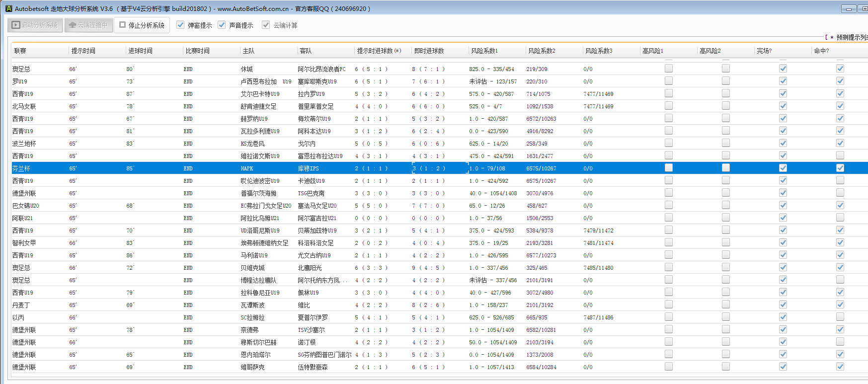The image size is (868, 384).
Task: Tick 高风险1 checkbox in the 休城 row
Action: pyautogui.click(x=668, y=69)
